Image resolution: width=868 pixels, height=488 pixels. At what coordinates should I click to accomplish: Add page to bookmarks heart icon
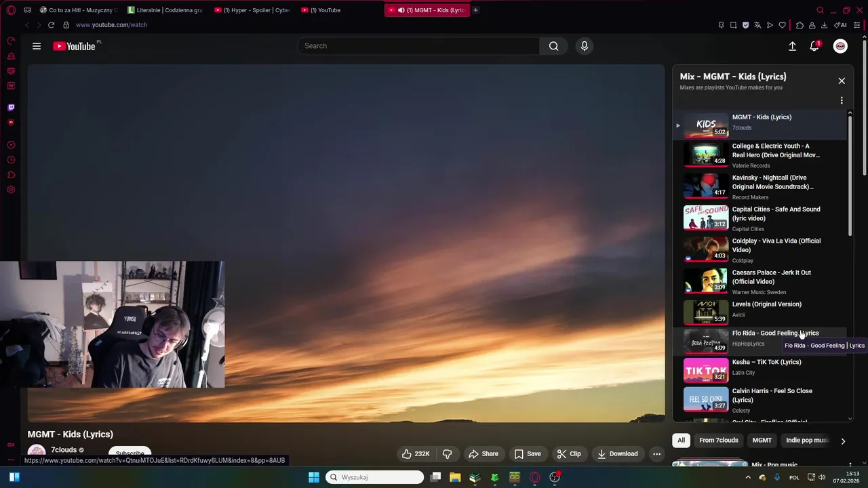pyautogui.click(x=782, y=25)
